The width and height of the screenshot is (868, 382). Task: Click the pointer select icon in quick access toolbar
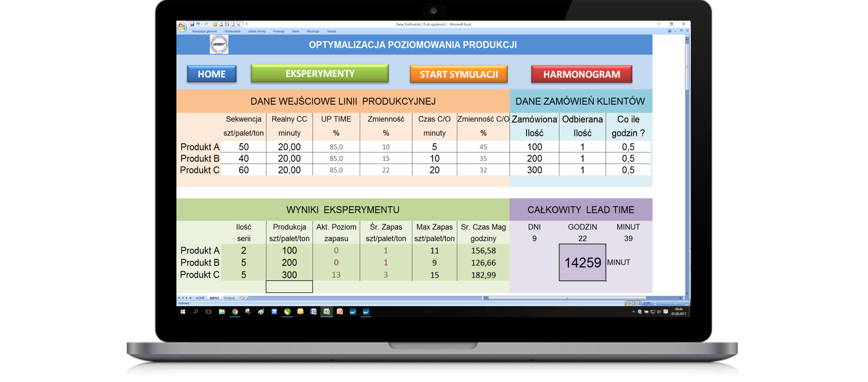point(239,24)
